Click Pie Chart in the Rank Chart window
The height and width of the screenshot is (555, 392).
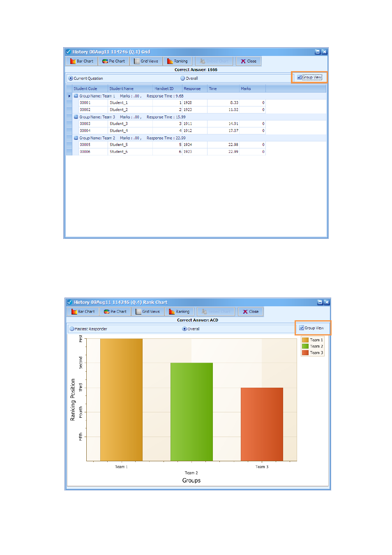[115, 312]
